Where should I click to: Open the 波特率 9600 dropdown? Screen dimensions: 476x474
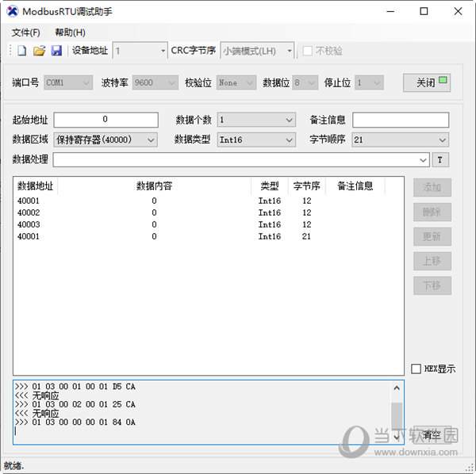pos(155,82)
